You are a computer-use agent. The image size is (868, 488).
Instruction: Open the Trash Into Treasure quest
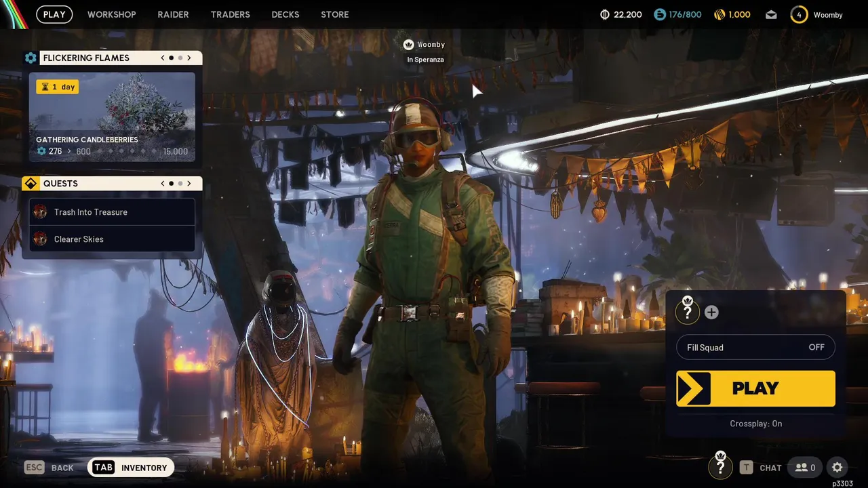point(112,212)
